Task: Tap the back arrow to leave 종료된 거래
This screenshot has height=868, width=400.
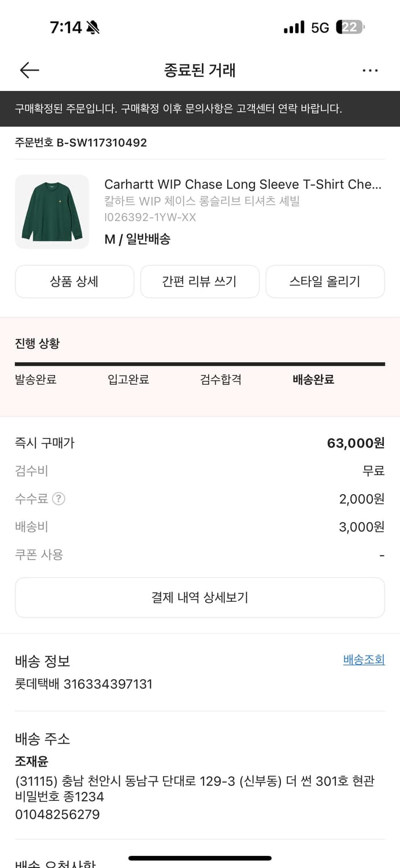Action: coord(29,69)
